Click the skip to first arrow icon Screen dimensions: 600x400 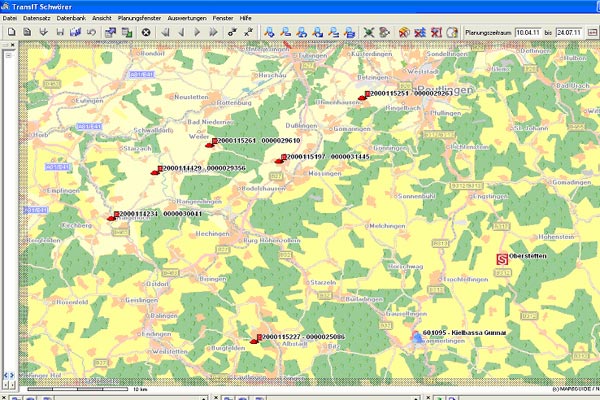click(164, 33)
